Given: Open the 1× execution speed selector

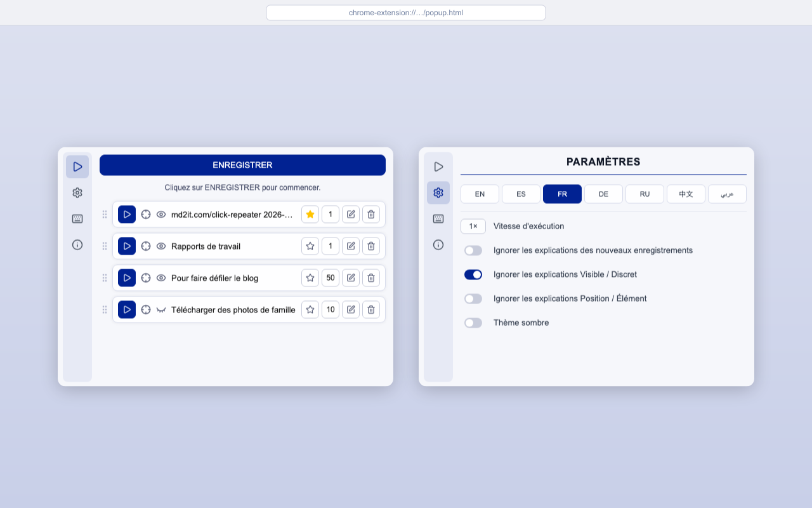Looking at the screenshot, I should (473, 226).
